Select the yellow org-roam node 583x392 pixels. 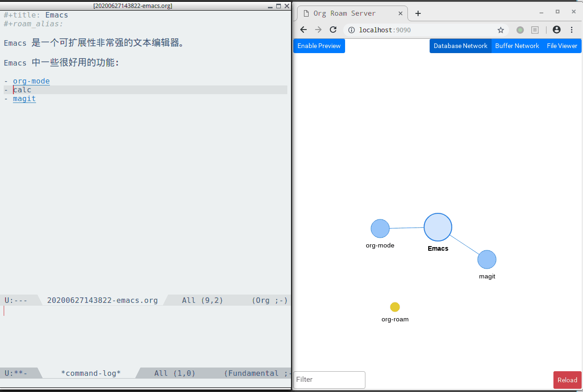click(x=395, y=307)
